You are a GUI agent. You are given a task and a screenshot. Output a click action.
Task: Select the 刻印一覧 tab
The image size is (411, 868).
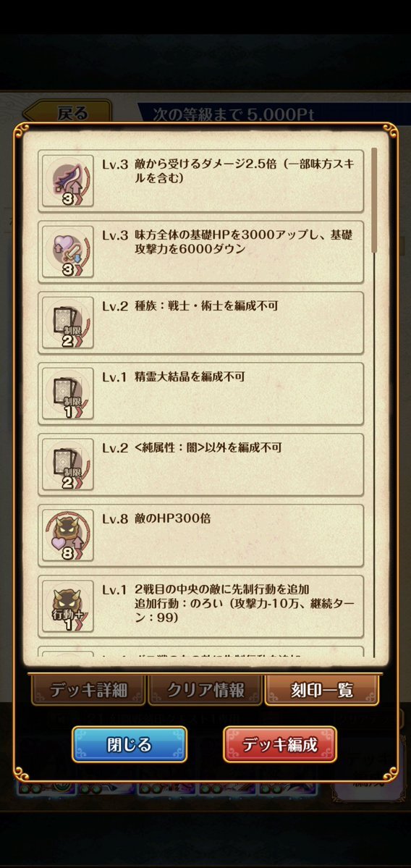(x=322, y=691)
